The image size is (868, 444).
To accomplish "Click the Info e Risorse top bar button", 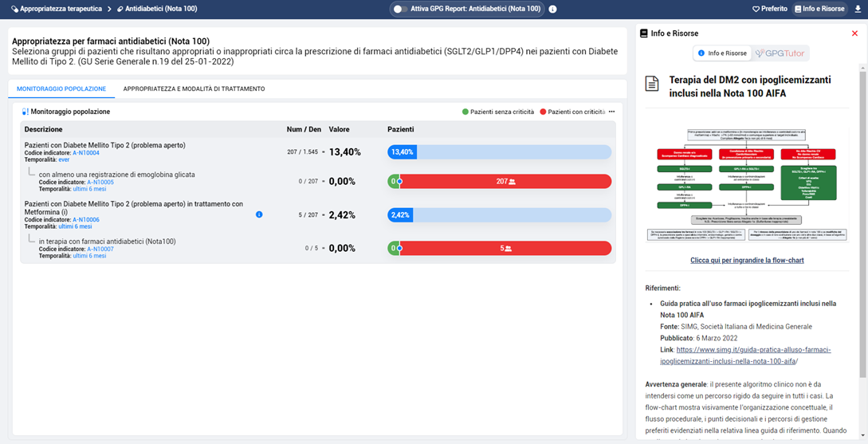I will [819, 9].
